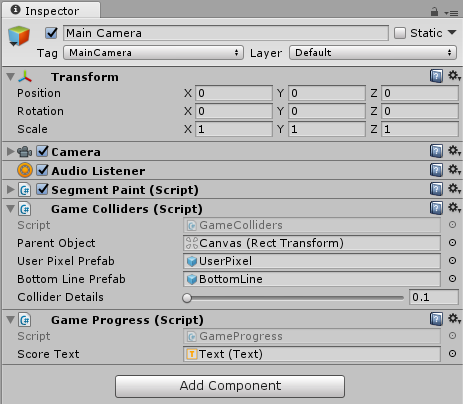Disable the Segment Paint script checkbox
The height and width of the screenshot is (404, 463).
[43, 189]
